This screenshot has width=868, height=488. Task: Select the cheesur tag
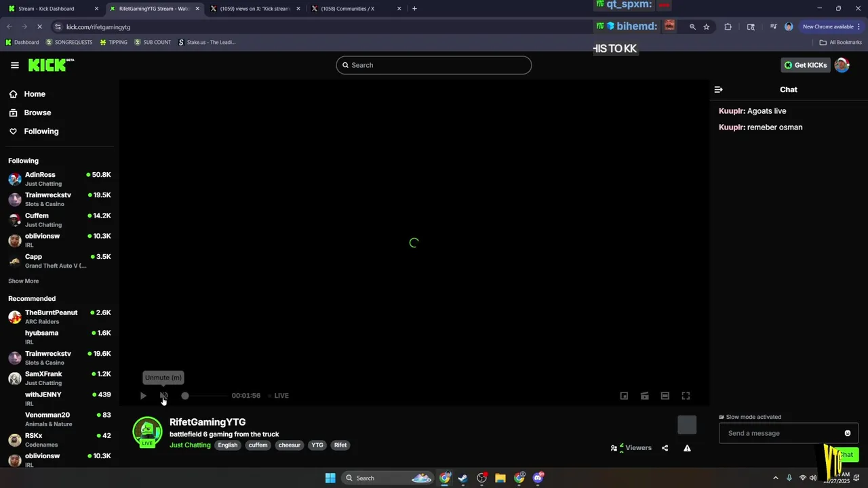point(290,445)
